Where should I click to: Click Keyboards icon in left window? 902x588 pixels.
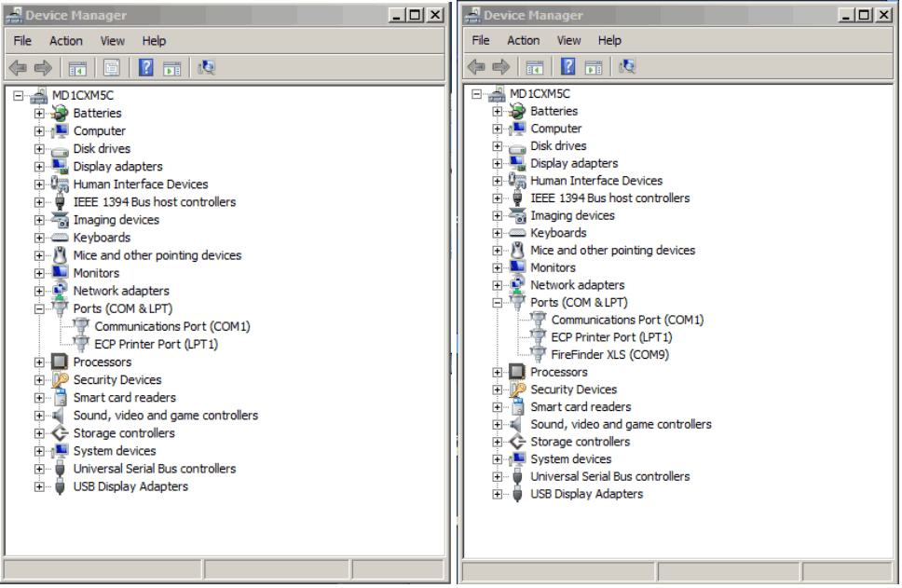click(60, 238)
